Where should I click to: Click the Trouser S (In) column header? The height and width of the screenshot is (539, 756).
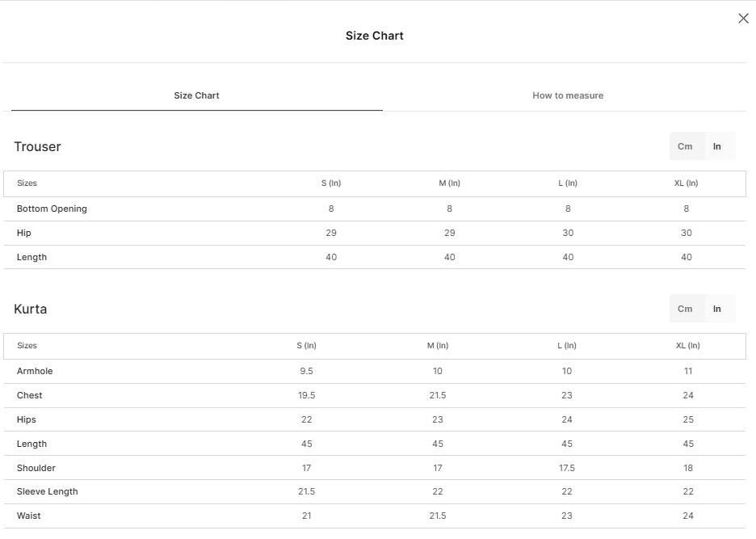(331, 183)
